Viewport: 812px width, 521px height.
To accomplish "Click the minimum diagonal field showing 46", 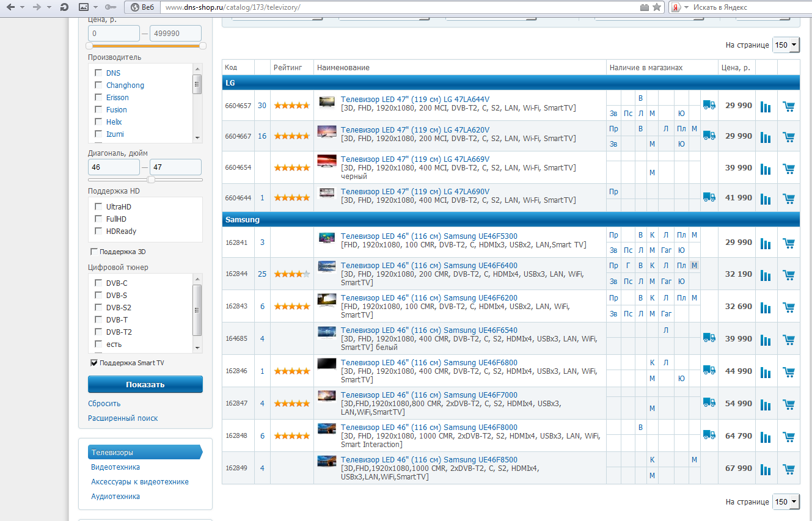I will tap(114, 167).
